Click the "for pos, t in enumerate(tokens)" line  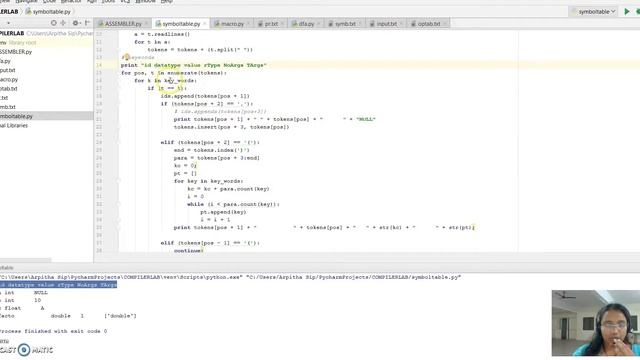point(174,73)
